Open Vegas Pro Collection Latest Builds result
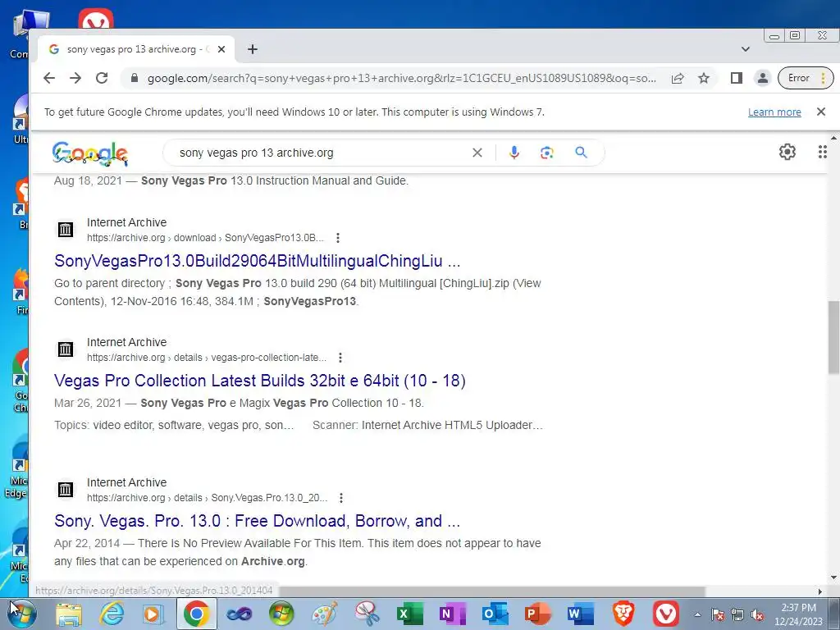 click(x=260, y=381)
